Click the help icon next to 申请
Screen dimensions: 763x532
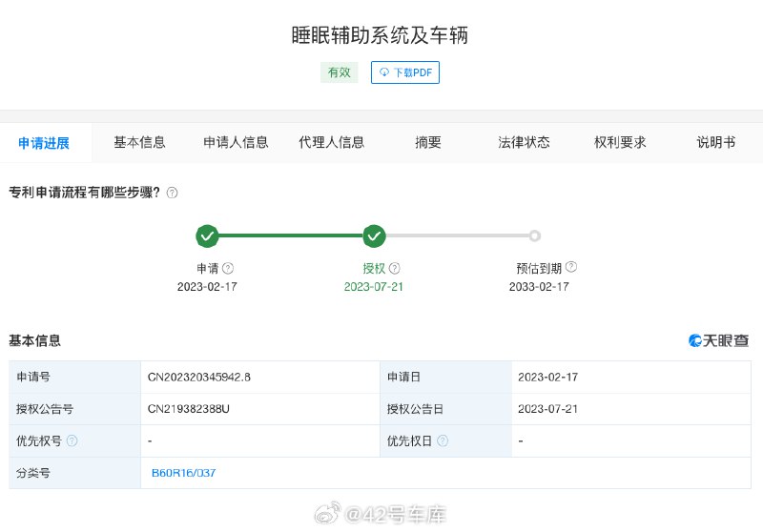228,268
